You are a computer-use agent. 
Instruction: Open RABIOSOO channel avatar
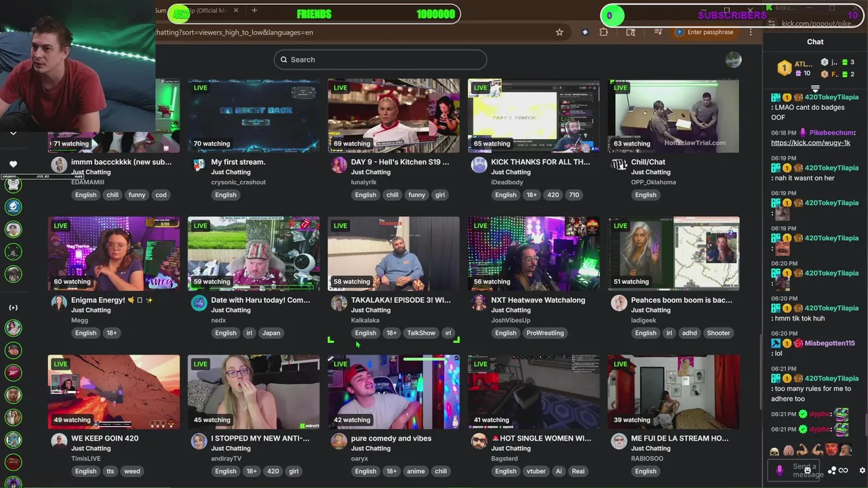(619, 441)
